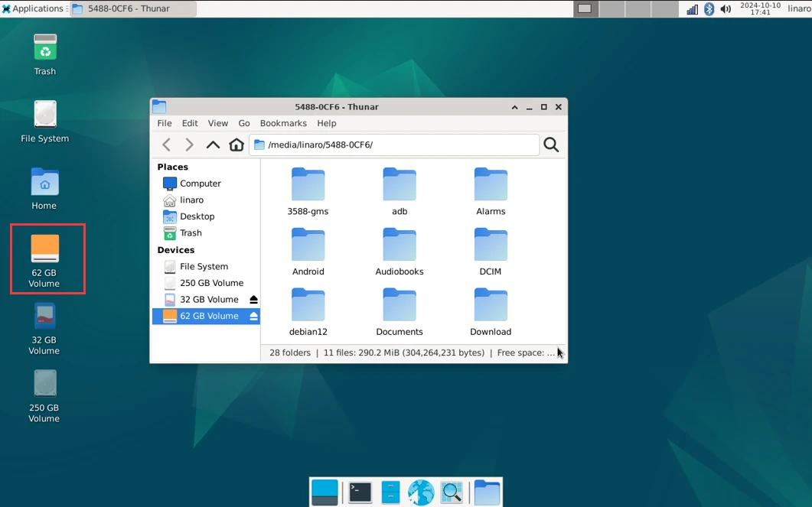Select Computer in Places sidebar

[206, 184]
